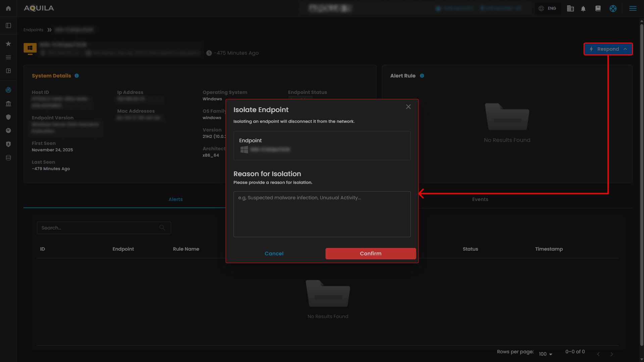
Task: Open the ENG language selector
Action: tap(548, 8)
